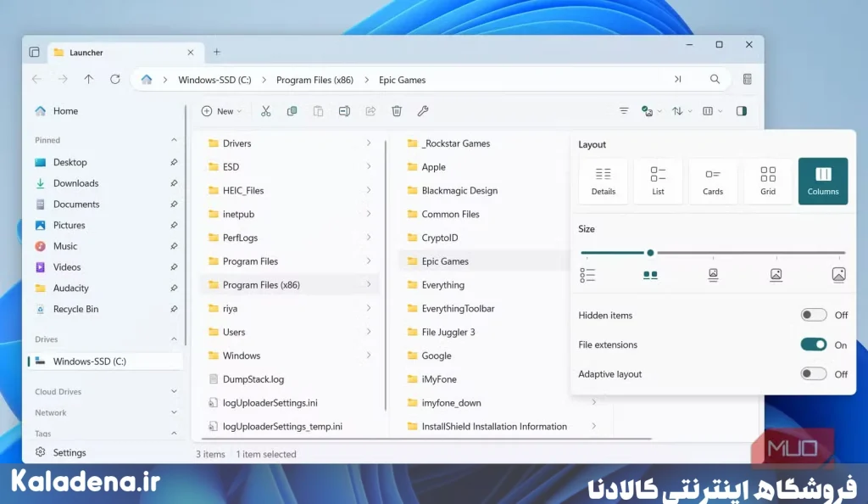This screenshot has height=504, width=868.
Task: Click the Search magnifier icon
Action: pos(715,79)
